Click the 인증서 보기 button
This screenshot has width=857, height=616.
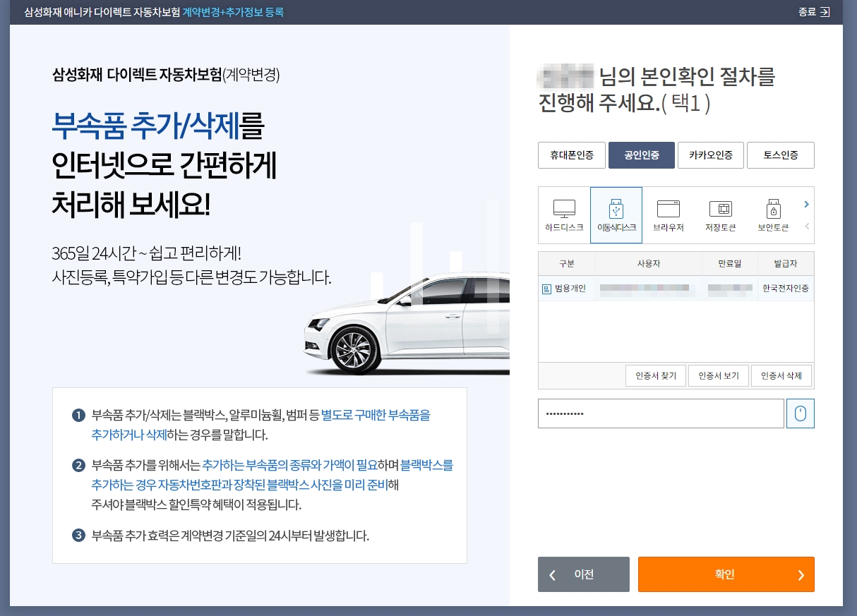[719, 375]
